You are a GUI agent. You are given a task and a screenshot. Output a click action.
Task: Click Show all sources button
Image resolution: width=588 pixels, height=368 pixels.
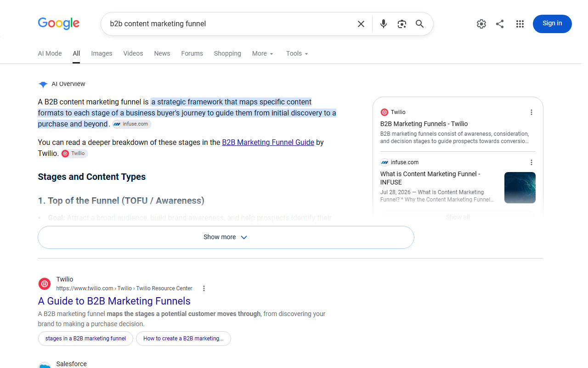458,217
